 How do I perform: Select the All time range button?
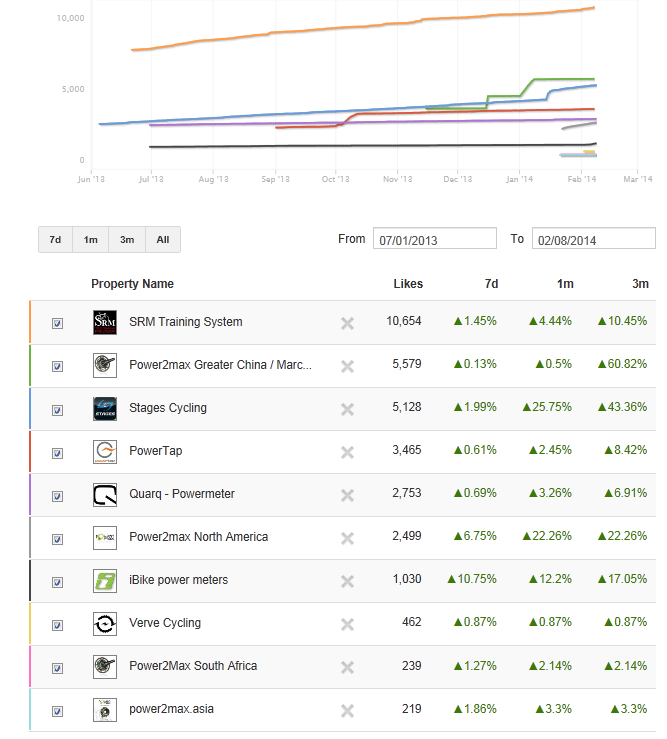tap(163, 239)
